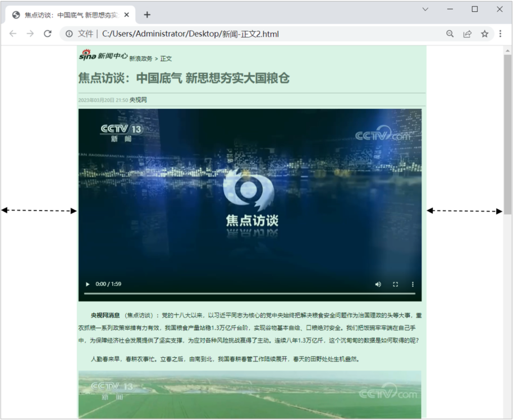Play the 焦点访谈 video
This screenshot has height=420, width=513.
point(88,284)
